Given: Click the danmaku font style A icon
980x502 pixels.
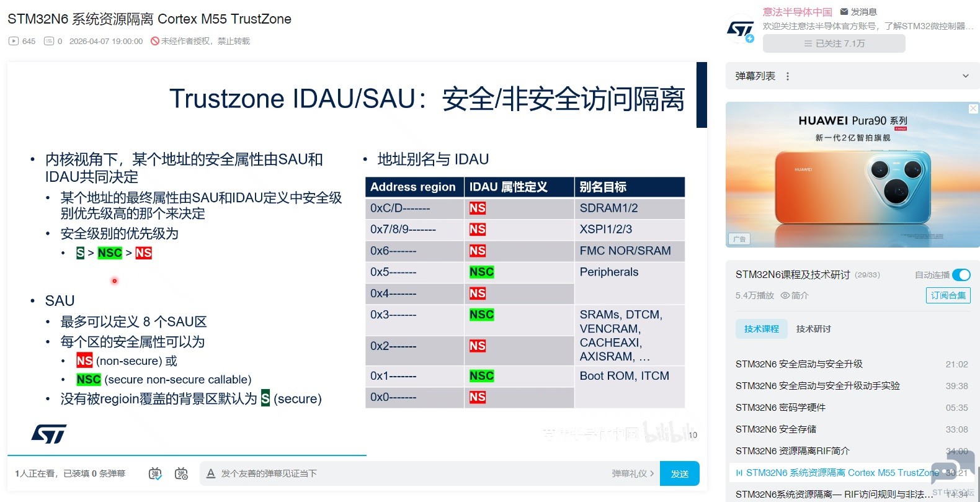Looking at the screenshot, I should point(211,473).
